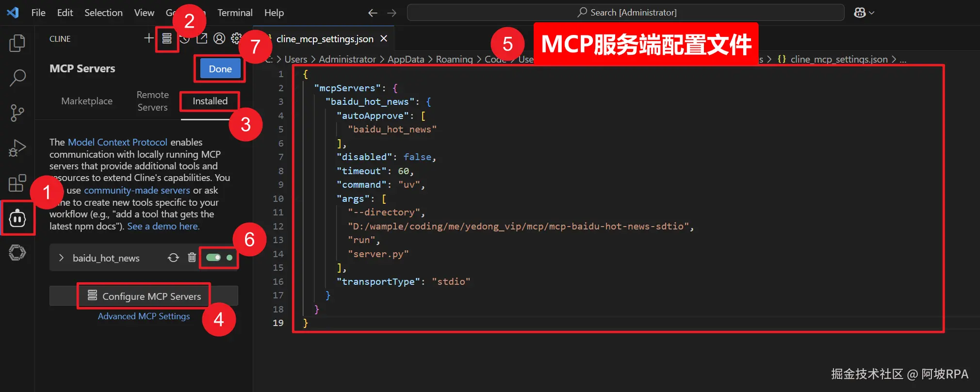The width and height of the screenshot is (980, 392).
Task: Click Roaming in the breadcrumb path
Action: click(x=454, y=59)
